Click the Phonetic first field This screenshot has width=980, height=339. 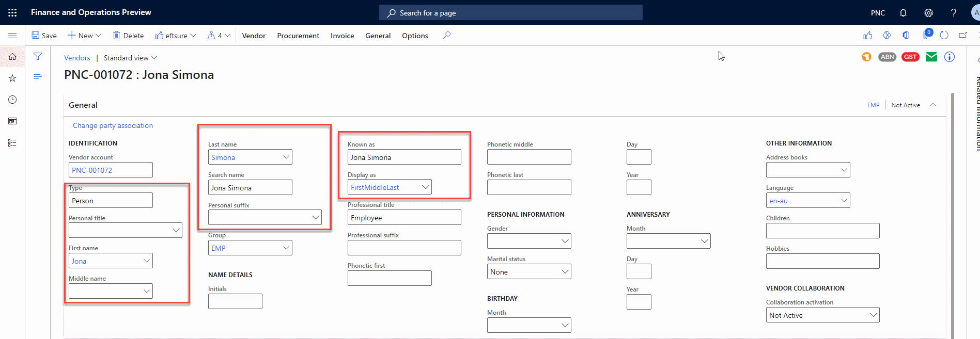pos(390,278)
